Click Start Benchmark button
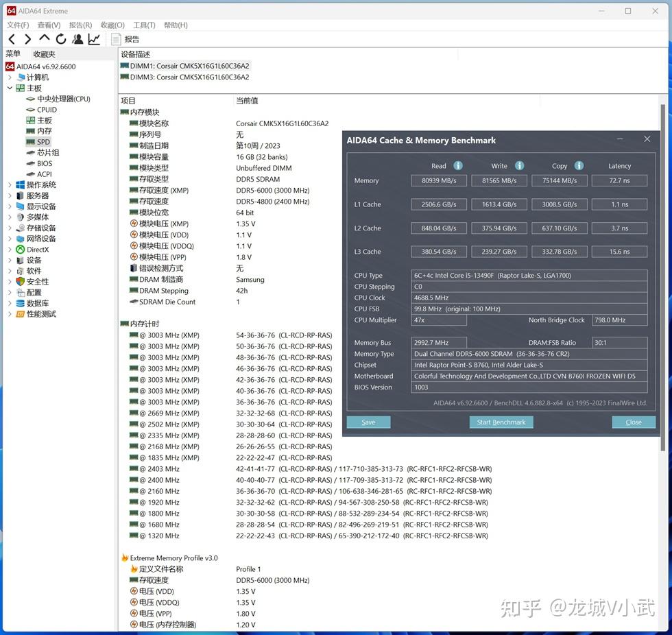This screenshot has width=672, height=635. point(501,422)
